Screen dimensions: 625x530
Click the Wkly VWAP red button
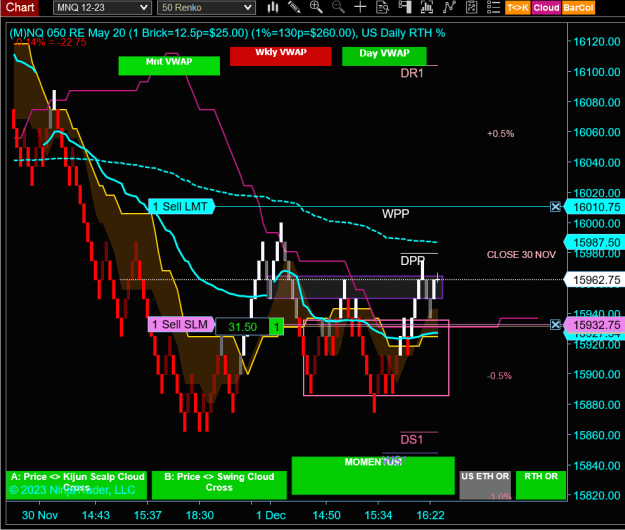(x=281, y=56)
